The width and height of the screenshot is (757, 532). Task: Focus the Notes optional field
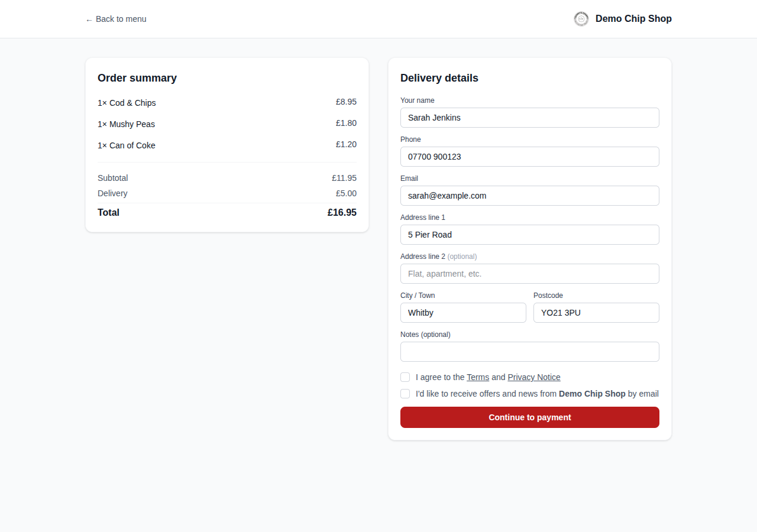click(x=530, y=352)
